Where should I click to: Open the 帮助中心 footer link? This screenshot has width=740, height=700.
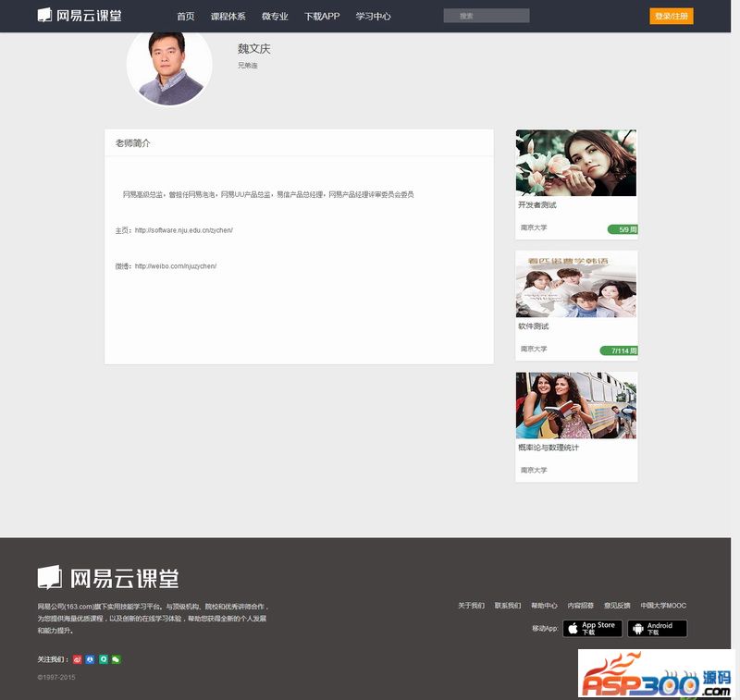point(544,605)
